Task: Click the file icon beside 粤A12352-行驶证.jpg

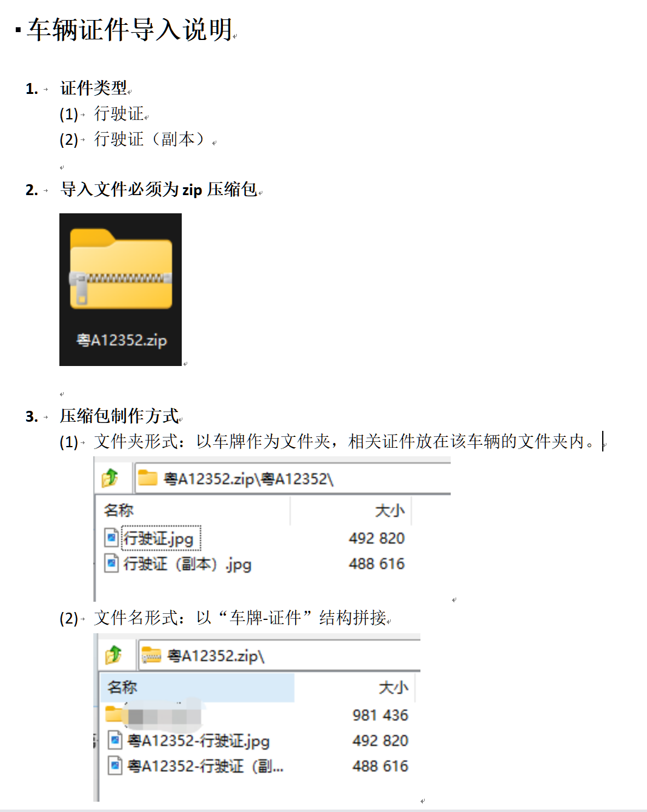Action: pos(115,740)
